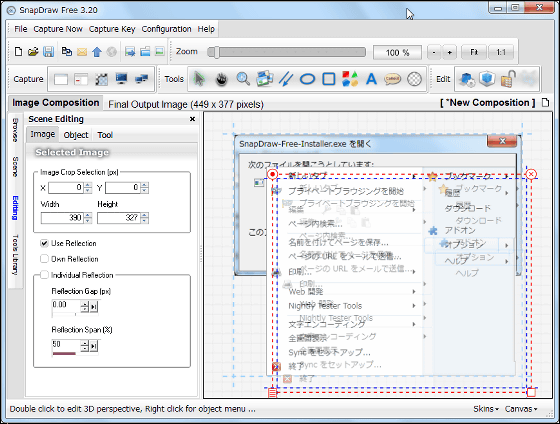Select the region capture icon
Image resolution: width=560 pixels, height=424 pixels.
pos(101,79)
